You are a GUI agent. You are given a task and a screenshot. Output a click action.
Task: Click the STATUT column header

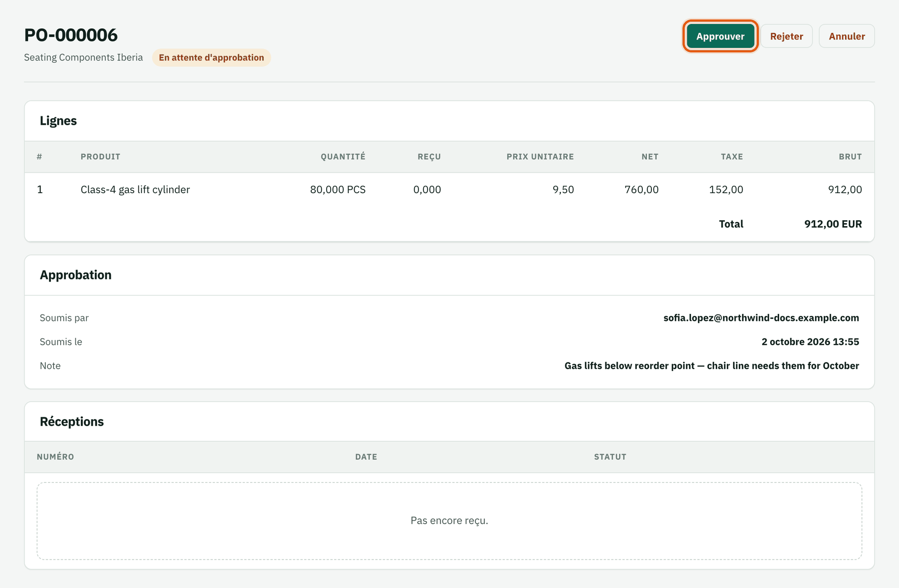click(610, 457)
